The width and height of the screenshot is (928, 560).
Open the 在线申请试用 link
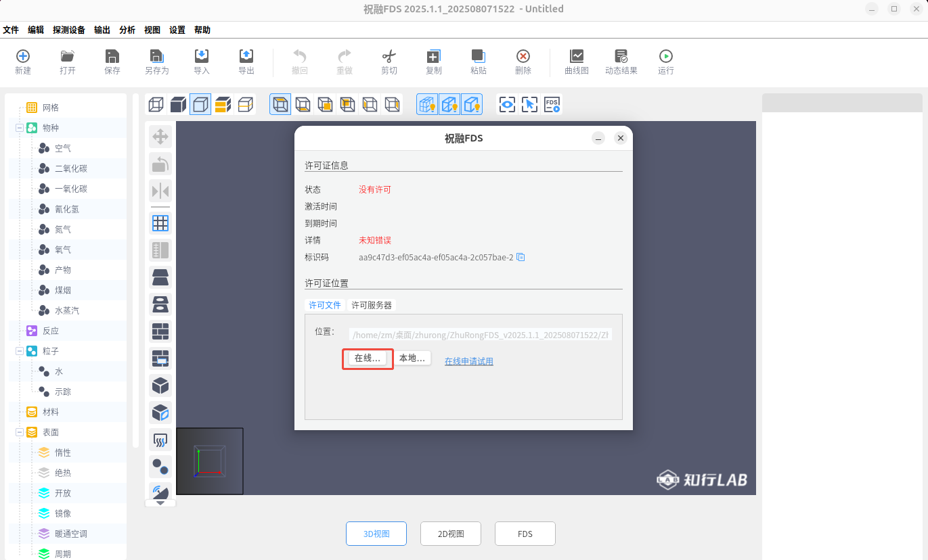click(469, 361)
